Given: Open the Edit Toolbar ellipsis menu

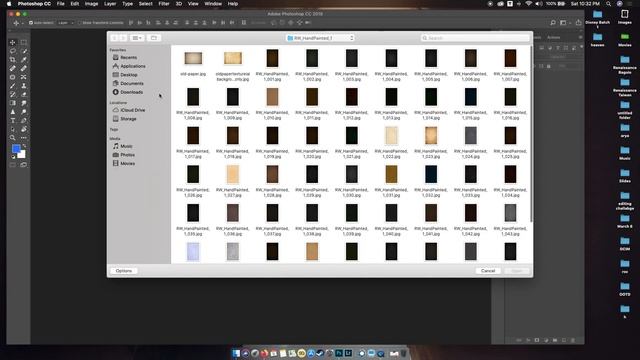Looking at the screenshot, I should [24, 138].
